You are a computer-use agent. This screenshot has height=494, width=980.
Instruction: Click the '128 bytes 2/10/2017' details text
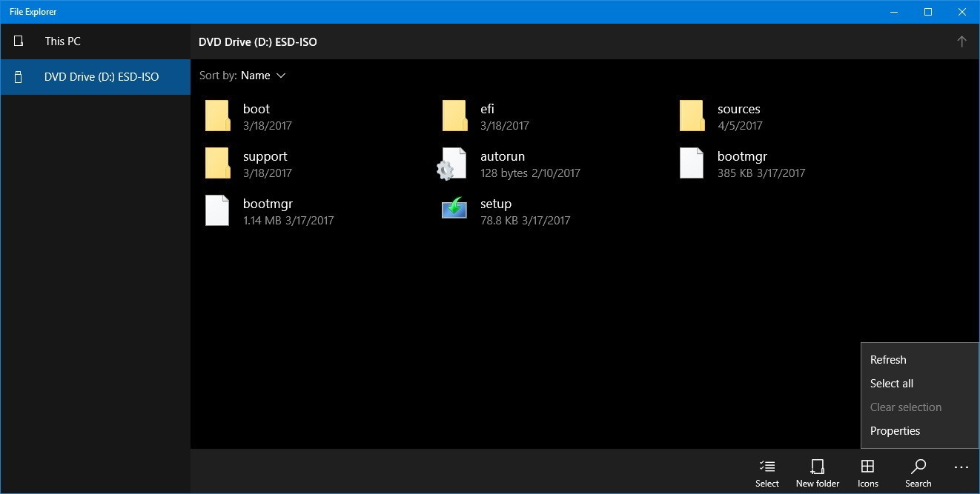point(530,173)
